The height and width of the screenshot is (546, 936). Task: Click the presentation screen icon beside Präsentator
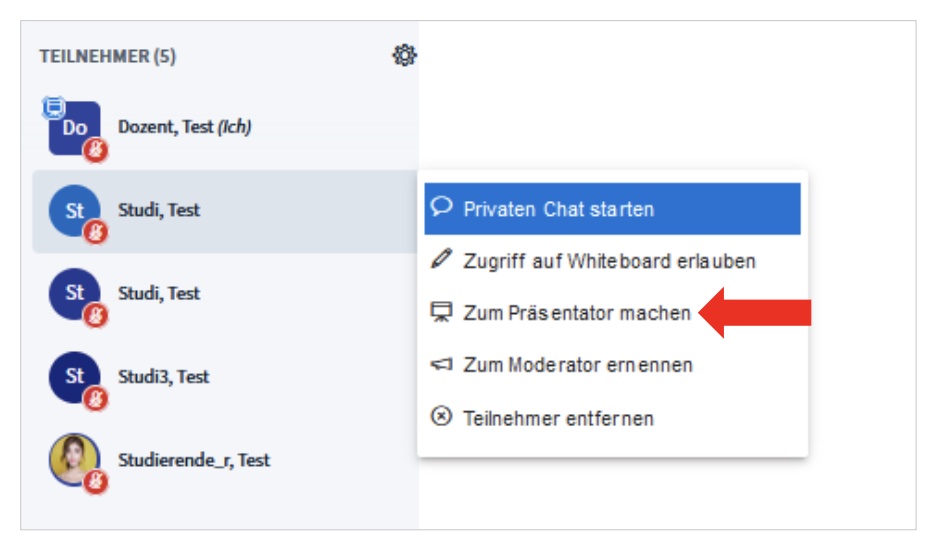[441, 313]
